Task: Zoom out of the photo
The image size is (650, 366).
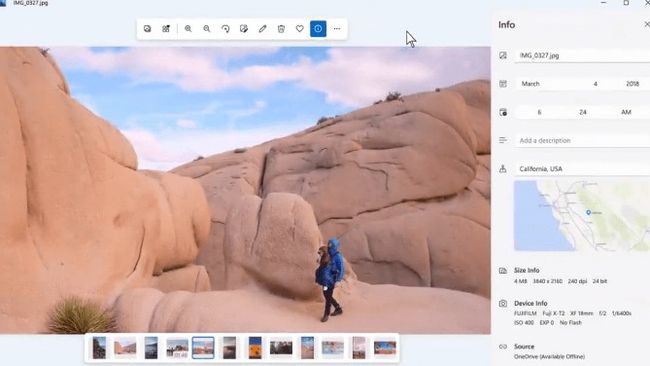Action: pyautogui.click(x=207, y=29)
